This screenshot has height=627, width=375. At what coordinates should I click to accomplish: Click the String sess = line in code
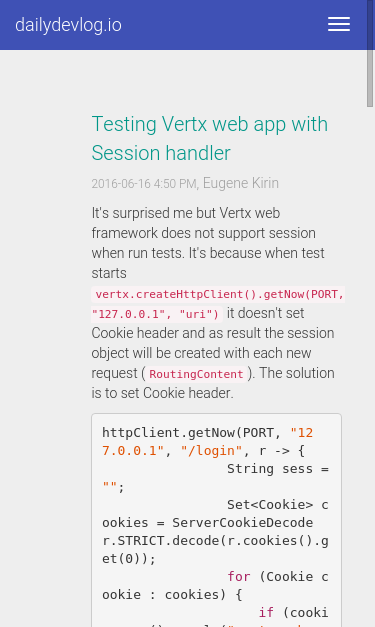(278, 469)
